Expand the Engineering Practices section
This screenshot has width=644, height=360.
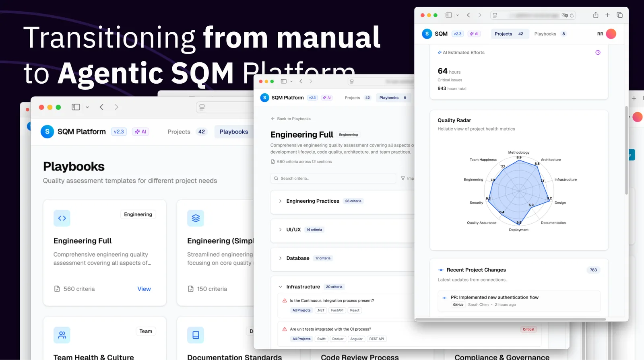click(x=280, y=201)
